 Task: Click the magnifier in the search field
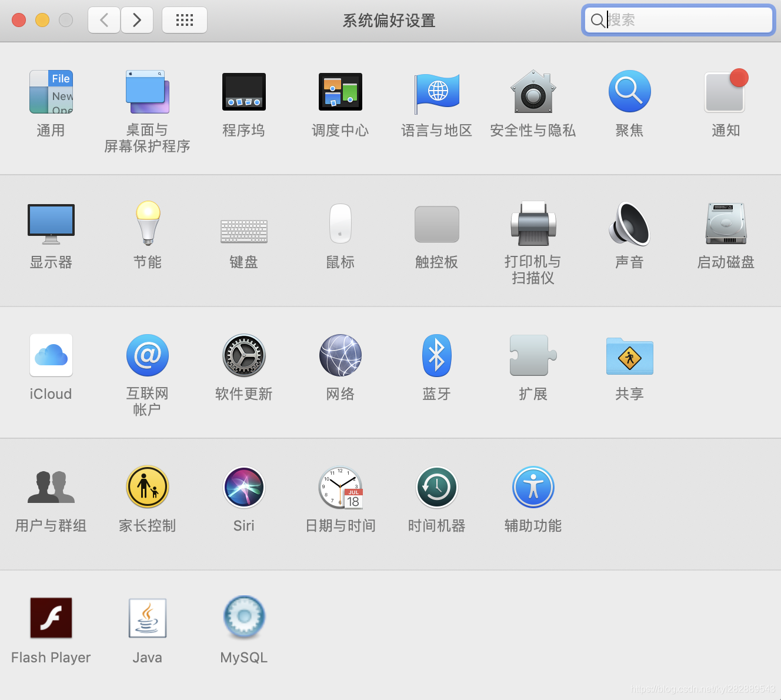598,20
